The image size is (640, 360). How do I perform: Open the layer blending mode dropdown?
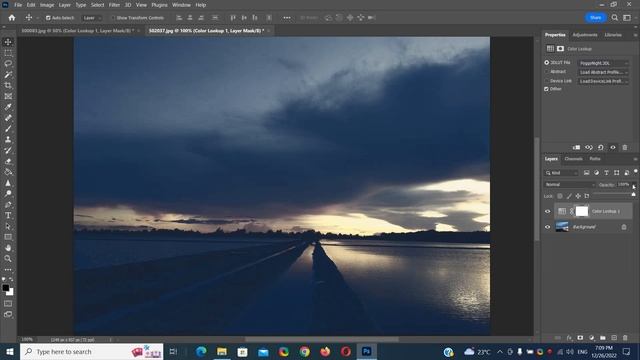coord(569,184)
